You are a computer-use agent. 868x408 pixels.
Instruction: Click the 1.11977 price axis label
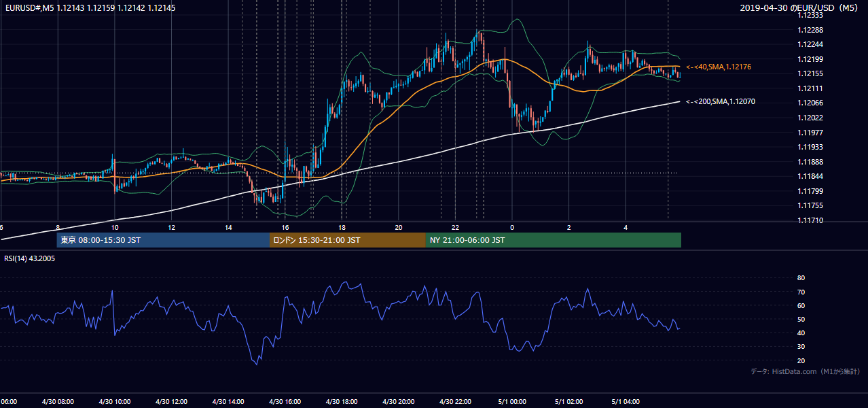pyautogui.click(x=810, y=133)
